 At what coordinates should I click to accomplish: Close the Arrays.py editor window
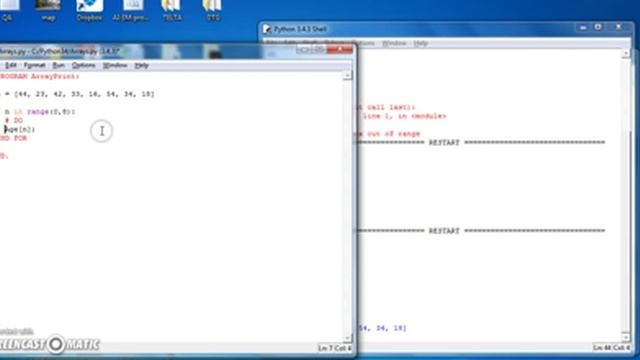340,50
